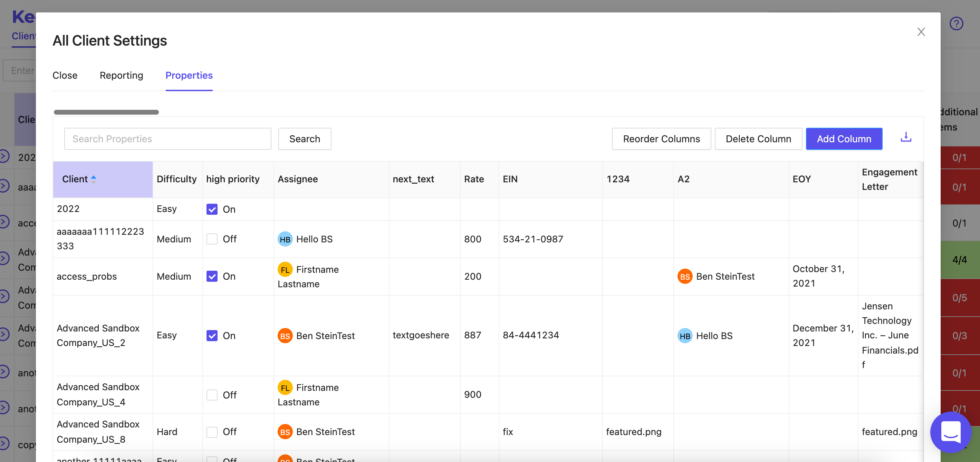Screen dimensions: 980x462
Task: Click Hello BS avatar in Assignee column
Action: tap(285, 239)
